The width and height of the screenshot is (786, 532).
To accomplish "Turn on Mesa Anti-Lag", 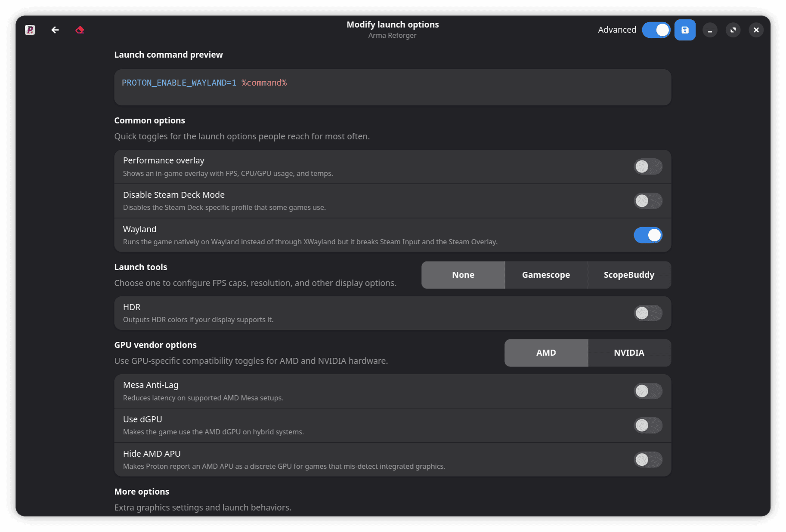I will coord(648,391).
